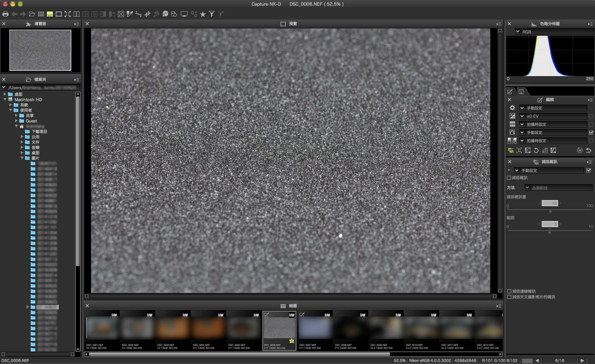Open the /Users/ path dropdown
This screenshot has height=364, width=595.
tap(4, 87)
